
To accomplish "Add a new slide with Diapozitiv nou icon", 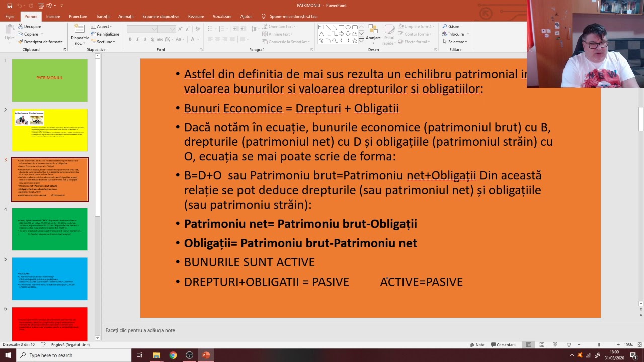I will [x=79, y=29].
